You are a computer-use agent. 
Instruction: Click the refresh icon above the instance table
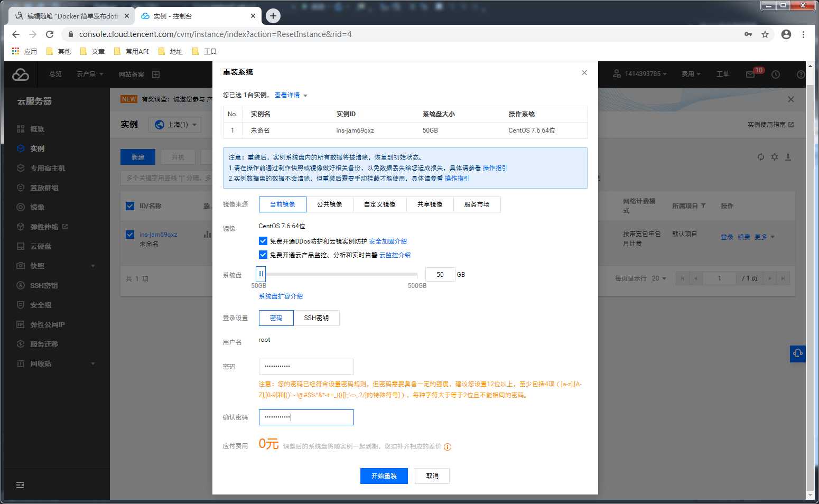pyautogui.click(x=761, y=157)
